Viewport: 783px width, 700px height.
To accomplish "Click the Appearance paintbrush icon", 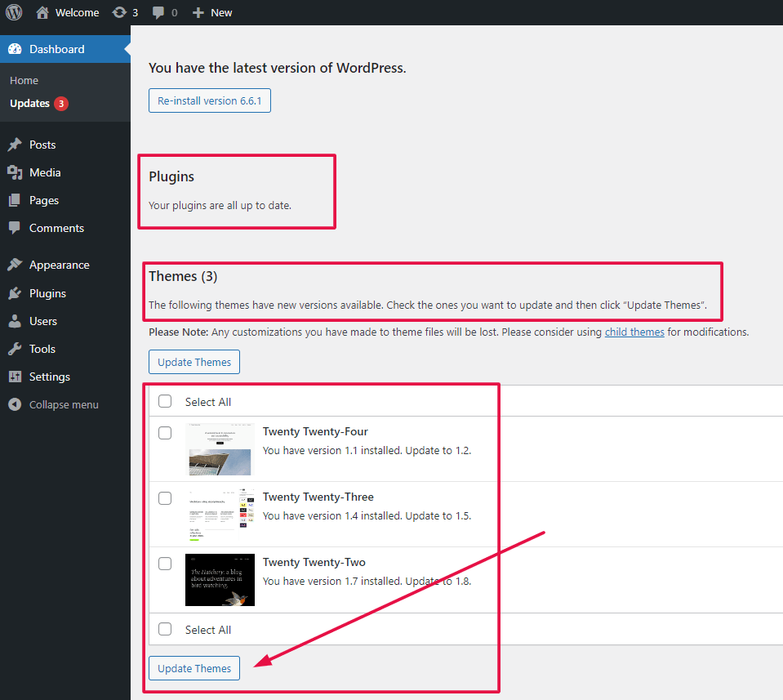I will 15,265.
